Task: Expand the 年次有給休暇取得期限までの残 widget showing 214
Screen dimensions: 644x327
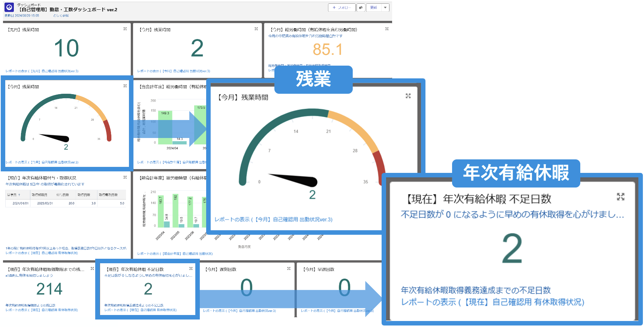Action: point(92,268)
